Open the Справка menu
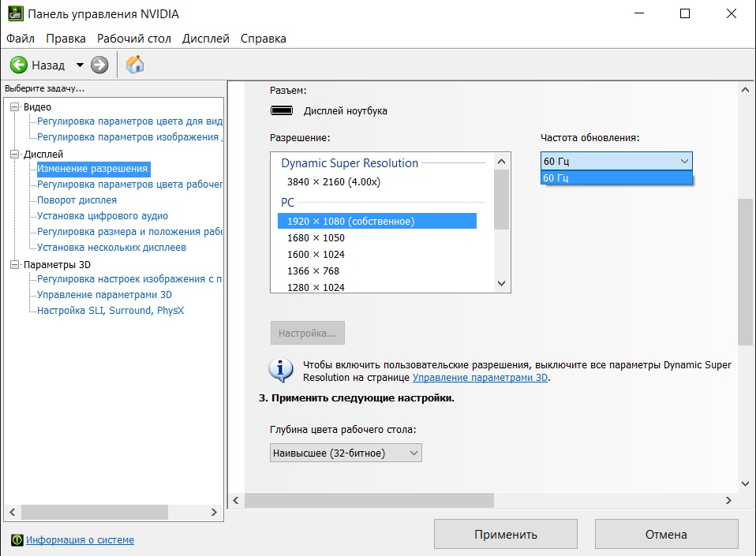This screenshot has width=756, height=556. tap(264, 39)
